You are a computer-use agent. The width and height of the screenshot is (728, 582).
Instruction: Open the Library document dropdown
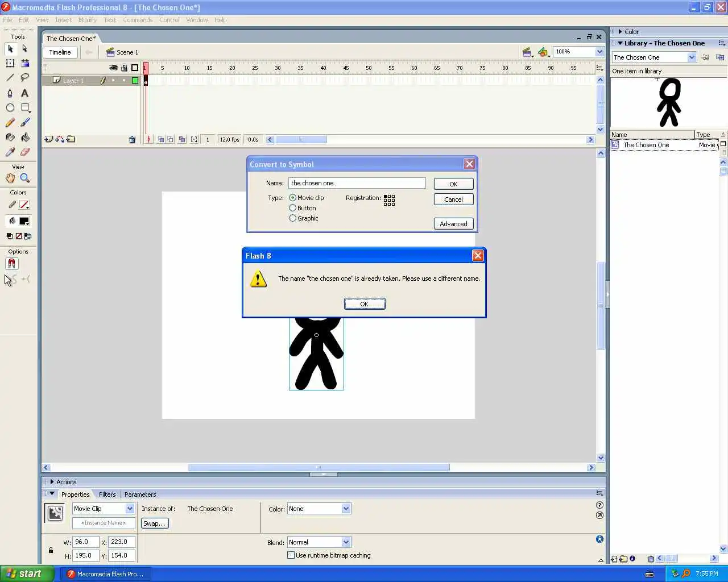click(x=692, y=57)
